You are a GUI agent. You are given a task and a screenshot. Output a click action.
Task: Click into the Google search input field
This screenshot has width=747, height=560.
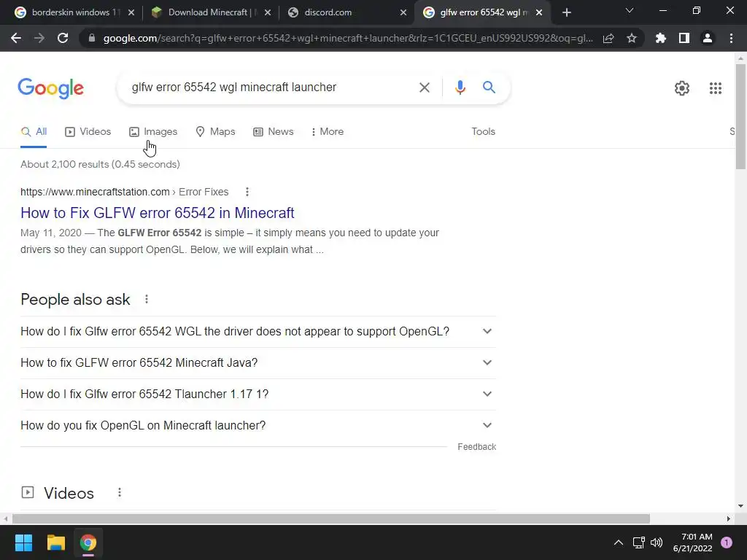pyautogui.click(x=271, y=87)
